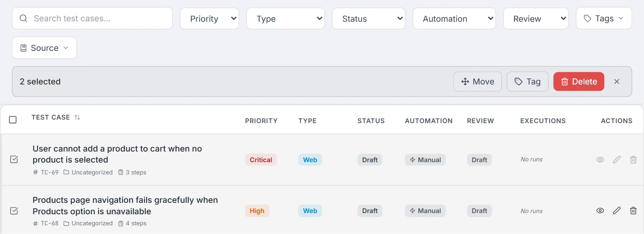Click the PRIORITY column header
Image resolution: width=644 pixels, height=234 pixels.
(261, 121)
